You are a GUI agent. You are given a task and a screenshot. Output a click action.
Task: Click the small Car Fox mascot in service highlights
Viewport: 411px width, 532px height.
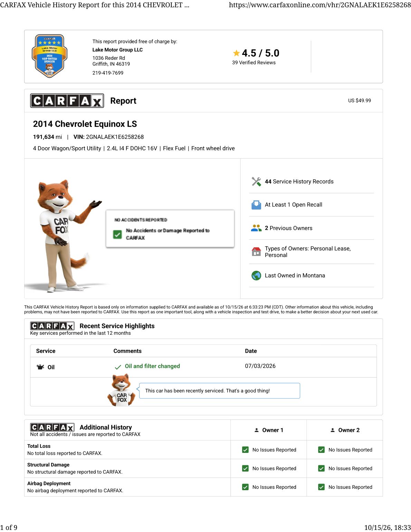coord(121,390)
